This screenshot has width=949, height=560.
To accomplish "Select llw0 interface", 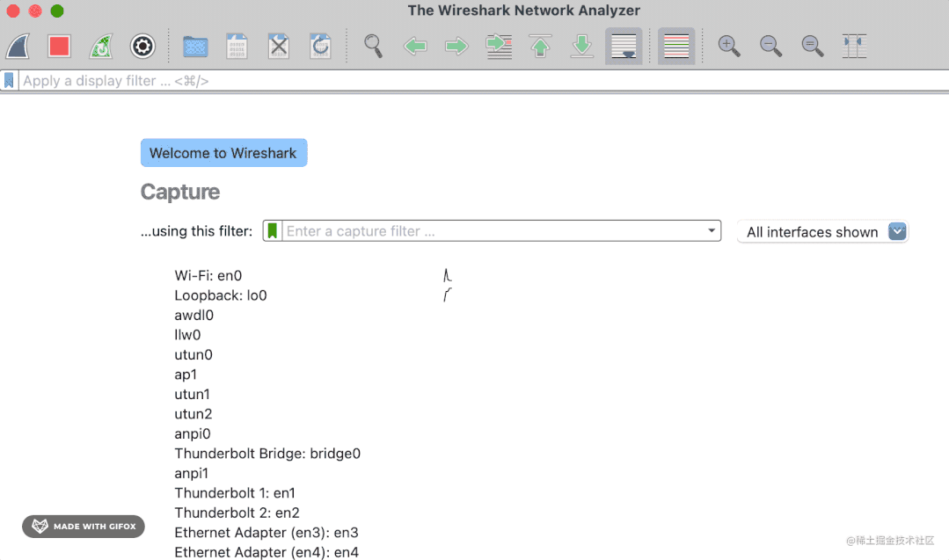I will tap(187, 335).
